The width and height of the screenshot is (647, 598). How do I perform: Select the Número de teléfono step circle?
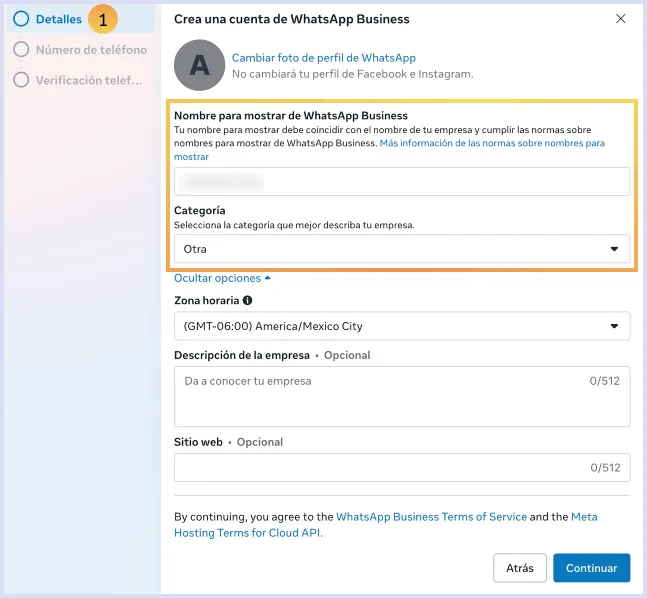click(x=21, y=49)
